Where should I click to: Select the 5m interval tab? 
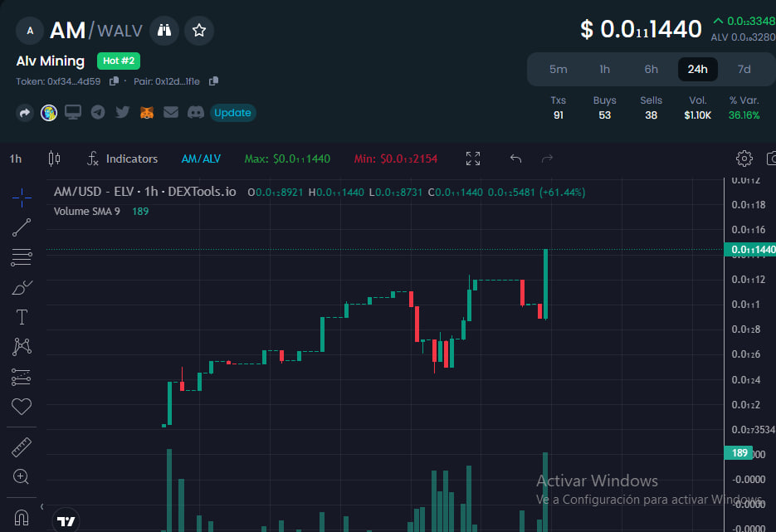[559, 70]
